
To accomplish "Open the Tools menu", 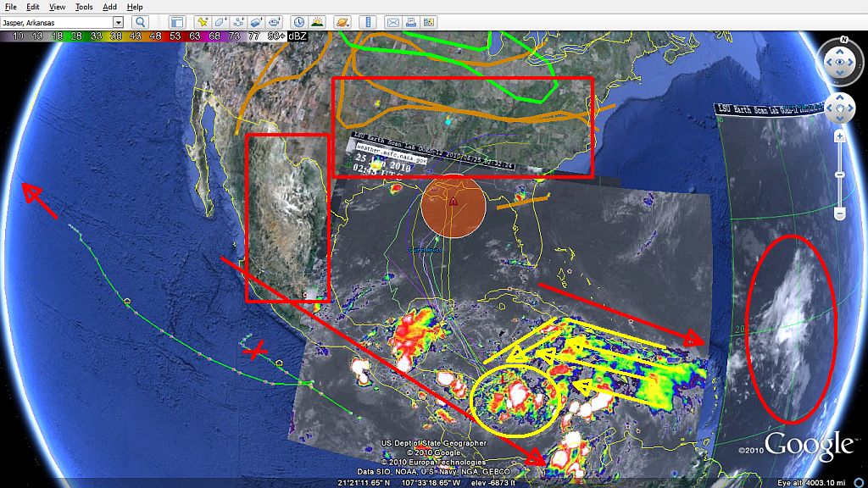I will 84,7.
